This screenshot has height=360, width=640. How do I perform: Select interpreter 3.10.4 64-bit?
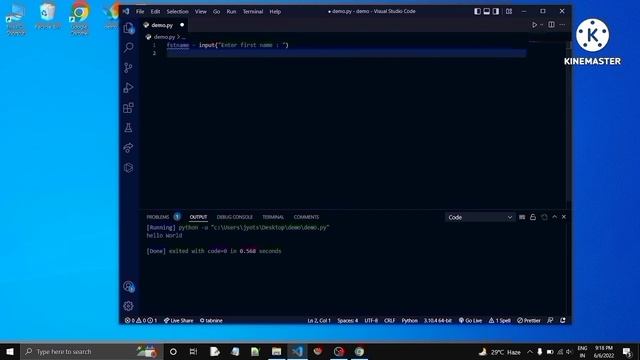(438, 320)
